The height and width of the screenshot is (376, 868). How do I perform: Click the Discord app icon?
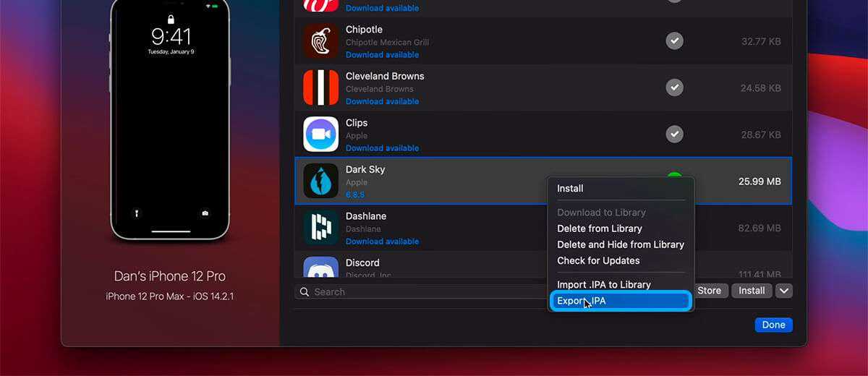click(x=320, y=268)
